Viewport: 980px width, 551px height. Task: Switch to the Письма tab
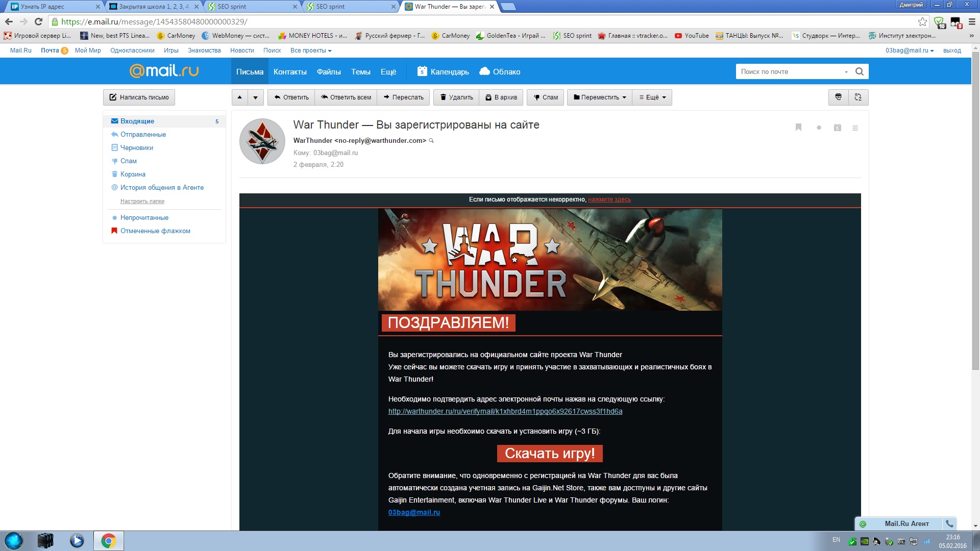coord(250,71)
